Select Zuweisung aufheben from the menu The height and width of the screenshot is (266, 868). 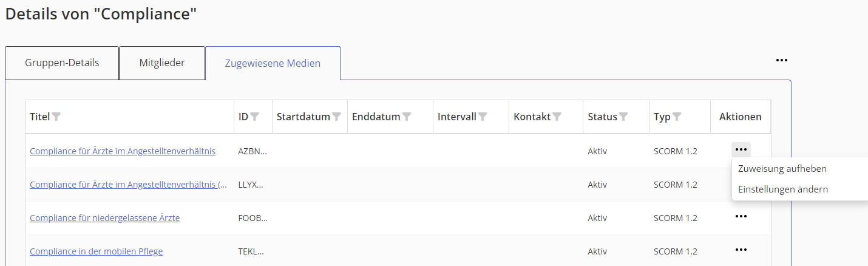coord(782,169)
